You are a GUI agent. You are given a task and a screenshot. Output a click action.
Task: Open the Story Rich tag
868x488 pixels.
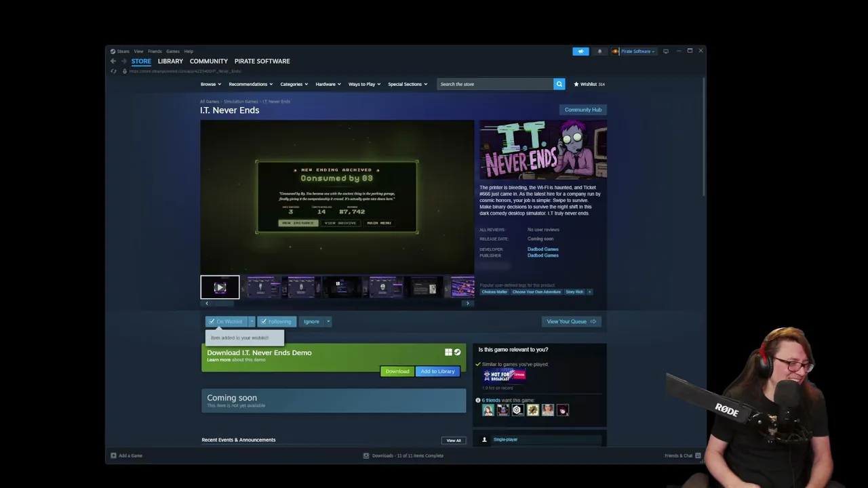point(574,292)
